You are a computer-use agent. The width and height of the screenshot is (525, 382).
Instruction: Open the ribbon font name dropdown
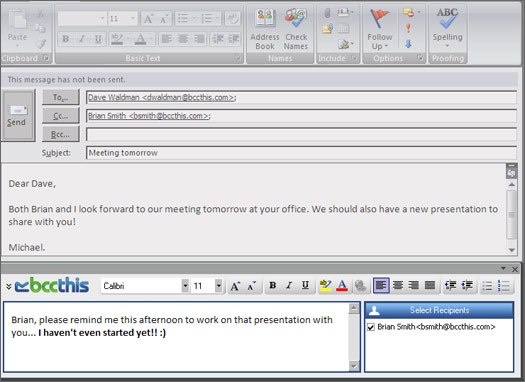pos(102,18)
